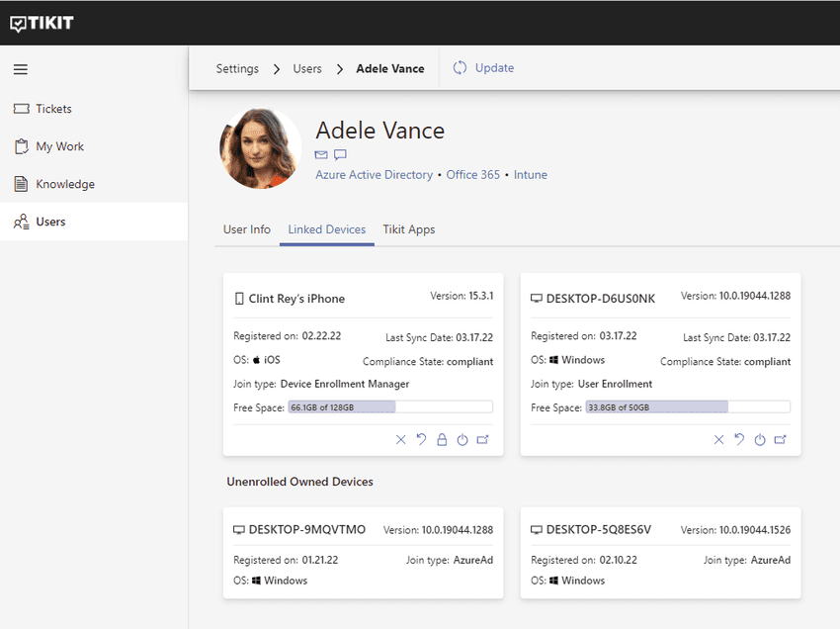
Task: Open Knowledge in the sidebar
Action: (x=94, y=184)
